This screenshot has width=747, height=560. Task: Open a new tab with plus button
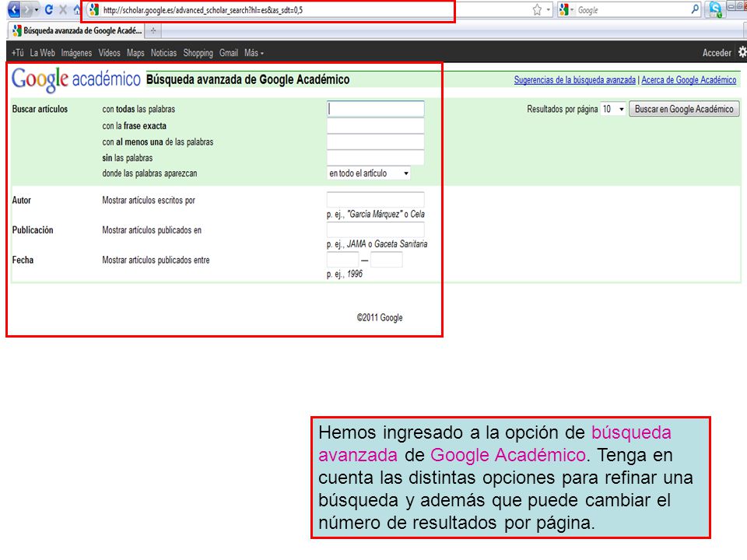(x=153, y=30)
